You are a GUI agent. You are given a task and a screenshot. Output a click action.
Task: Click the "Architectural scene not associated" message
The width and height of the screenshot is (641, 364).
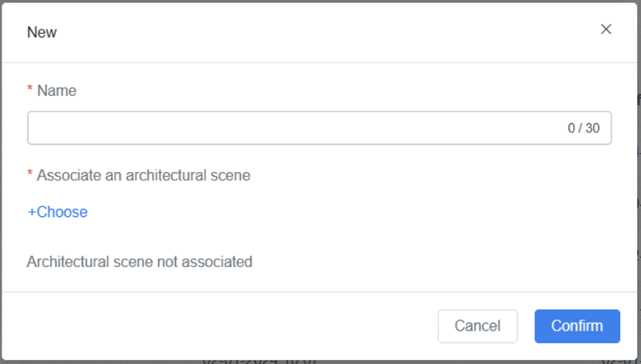[x=140, y=262]
